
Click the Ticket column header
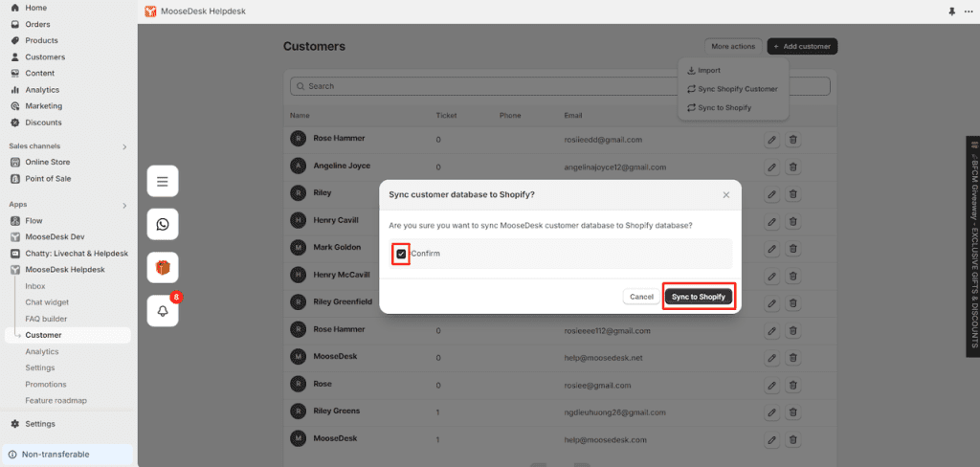pos(446,116)
